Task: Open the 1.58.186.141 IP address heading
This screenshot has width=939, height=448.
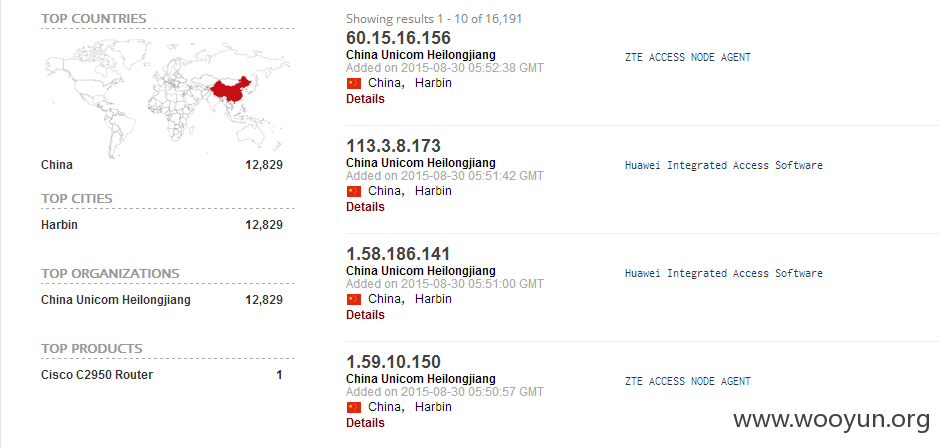Action: point(398,254)
